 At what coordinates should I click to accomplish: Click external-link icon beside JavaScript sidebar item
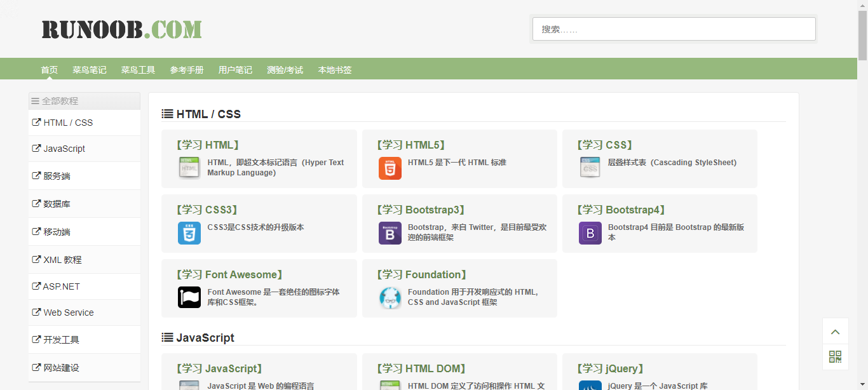tap(36, 149)
